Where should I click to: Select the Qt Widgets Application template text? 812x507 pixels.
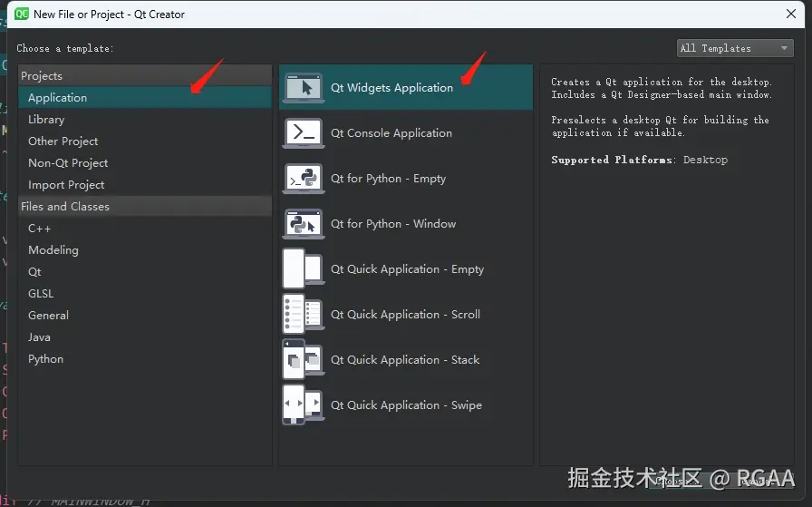392,88
